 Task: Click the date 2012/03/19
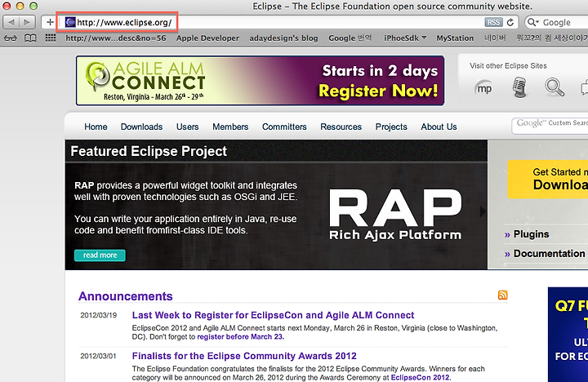[99, 315]
